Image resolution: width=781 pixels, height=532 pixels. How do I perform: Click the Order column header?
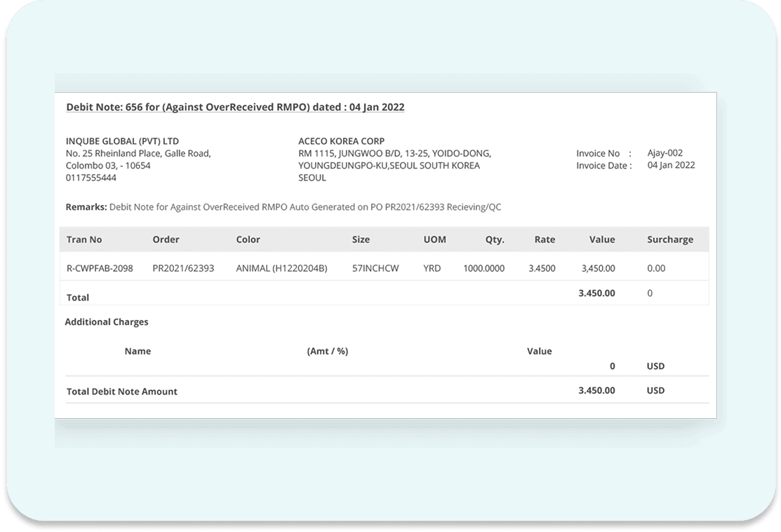click(x=166, y=239)
